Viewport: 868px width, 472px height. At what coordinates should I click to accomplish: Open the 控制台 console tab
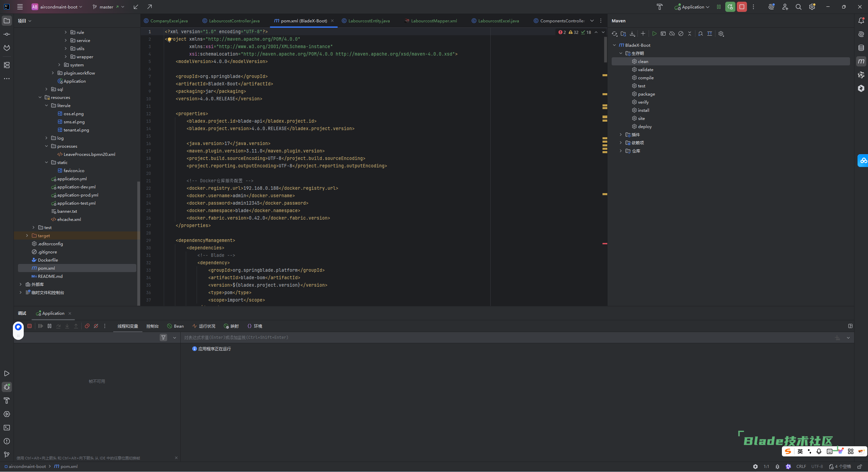pos(153,326)
